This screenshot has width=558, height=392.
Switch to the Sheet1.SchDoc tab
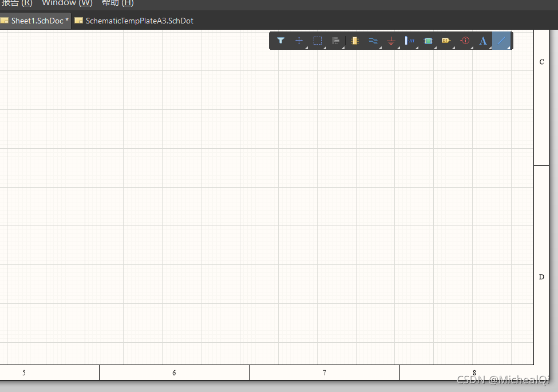35,21
